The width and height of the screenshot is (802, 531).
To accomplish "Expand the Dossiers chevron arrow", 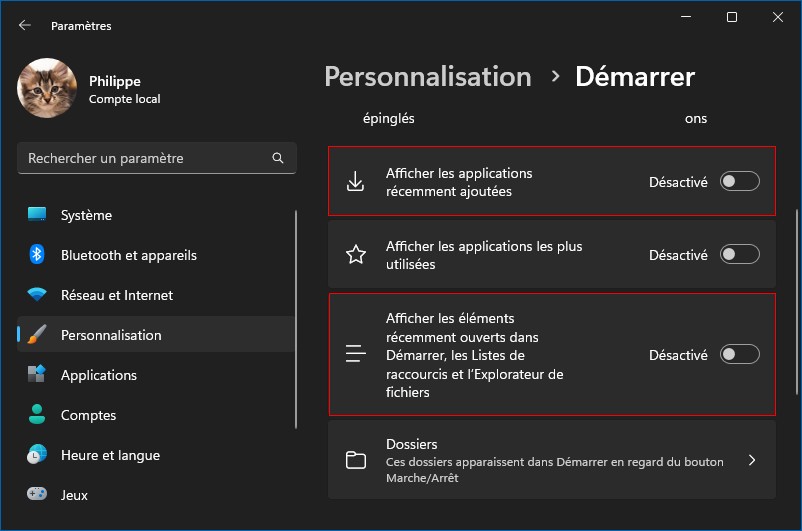I will 752,460.
